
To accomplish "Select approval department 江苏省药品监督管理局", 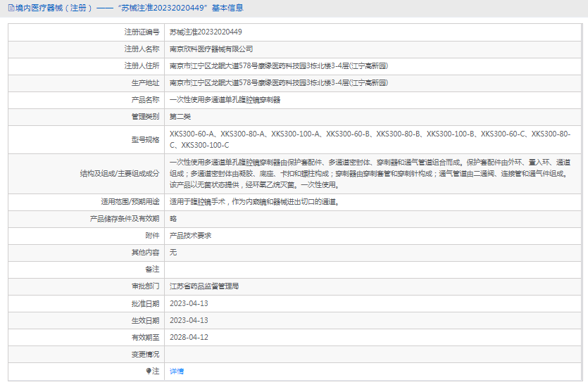I will click(204, 286).
